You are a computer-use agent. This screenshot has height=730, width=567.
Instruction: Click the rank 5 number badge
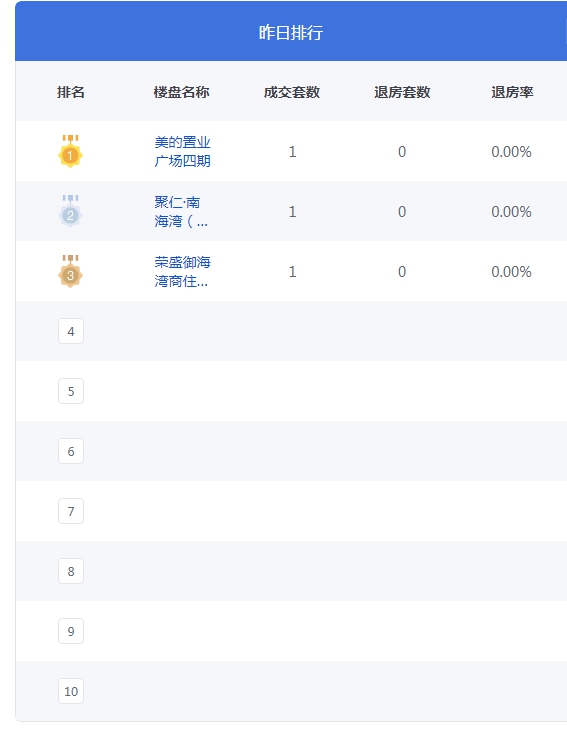(x=71, y=391)
